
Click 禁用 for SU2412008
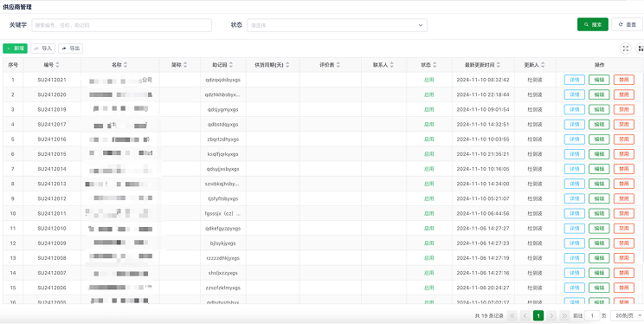624,258
